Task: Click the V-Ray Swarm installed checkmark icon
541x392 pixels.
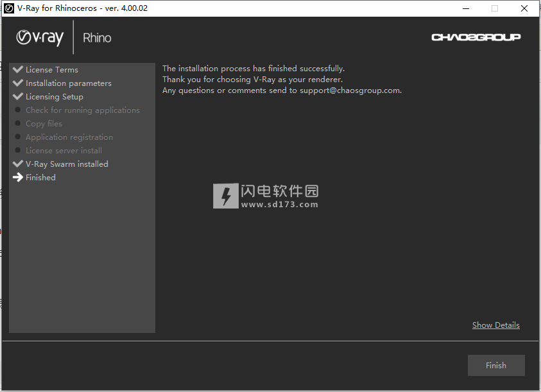Action: tap(18, 164)
